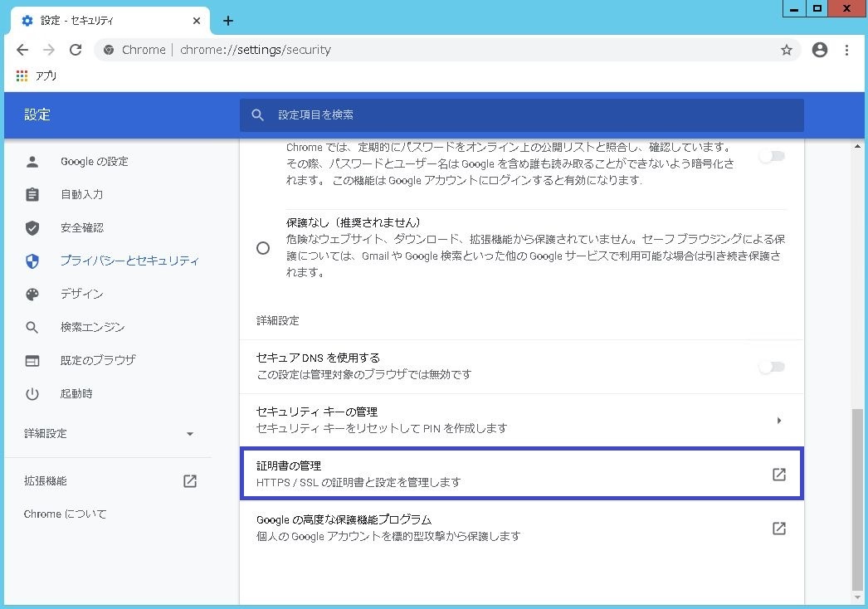This screenshot has height=609, width=868.
Task: Click the clipboard icon beside 自動入力
Action: [x=32, y=194]
